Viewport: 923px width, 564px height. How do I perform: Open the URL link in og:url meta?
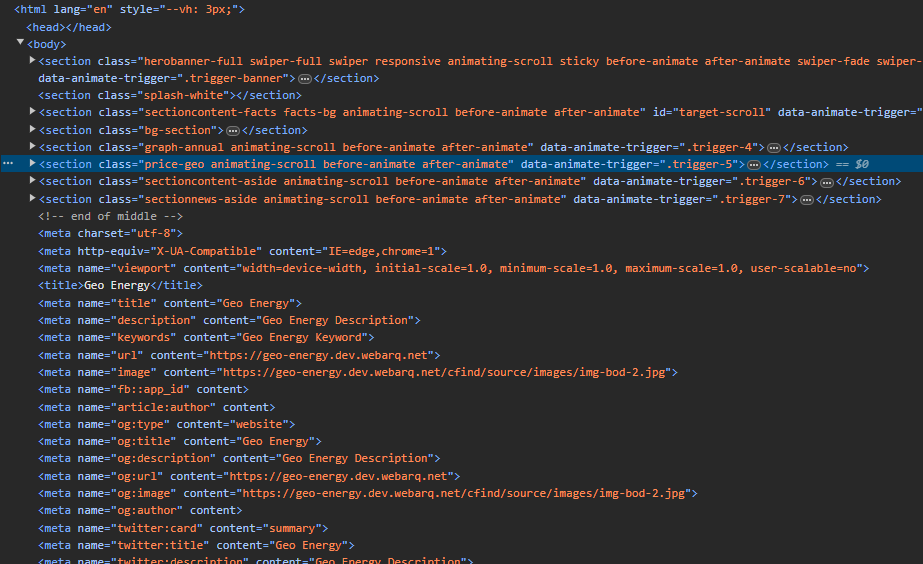point(342,476)
